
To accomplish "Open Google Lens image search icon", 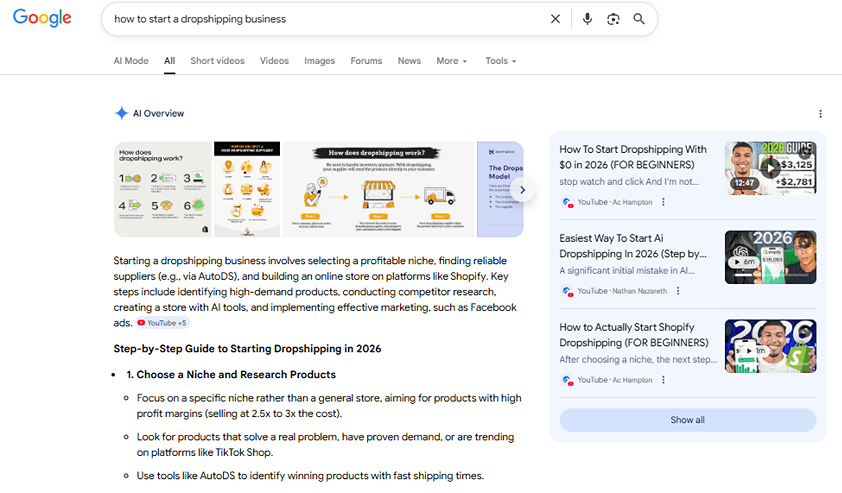I will coord(613,19).
